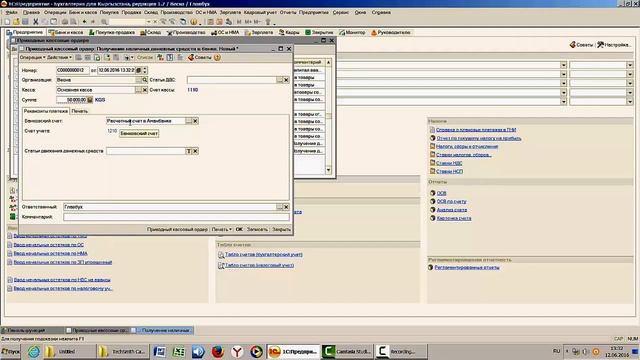Open the Печать dropdown at the bottom

222,229
